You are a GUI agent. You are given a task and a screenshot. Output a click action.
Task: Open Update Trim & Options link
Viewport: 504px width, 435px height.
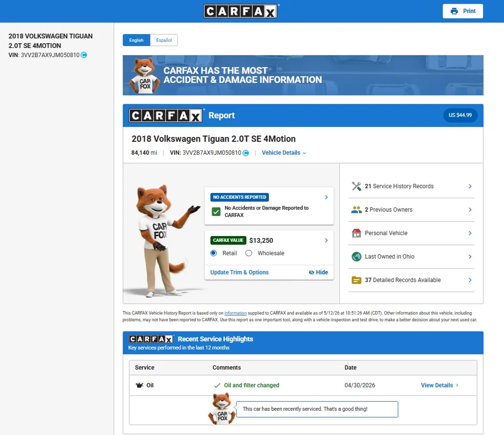[239, 272]
